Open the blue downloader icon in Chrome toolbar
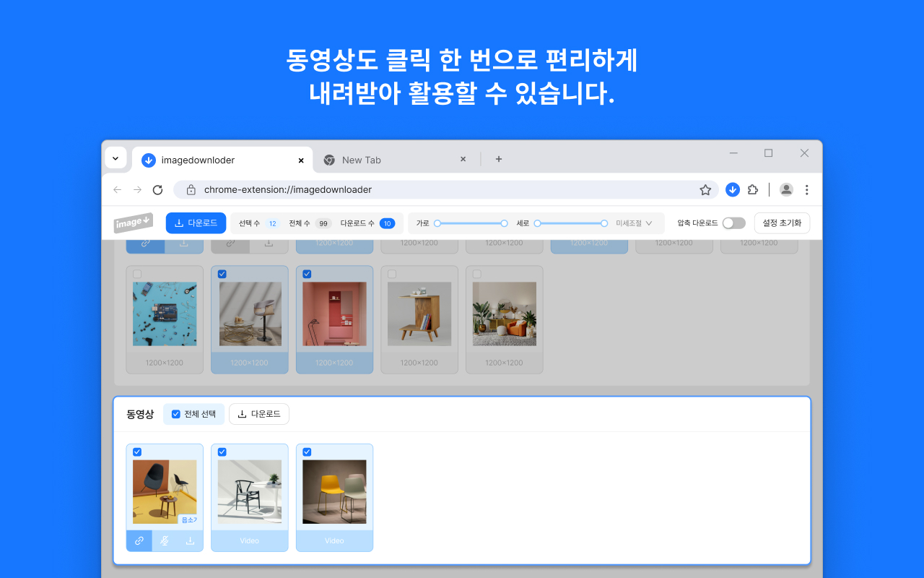 pyautogui.click(x=733, y=189)
